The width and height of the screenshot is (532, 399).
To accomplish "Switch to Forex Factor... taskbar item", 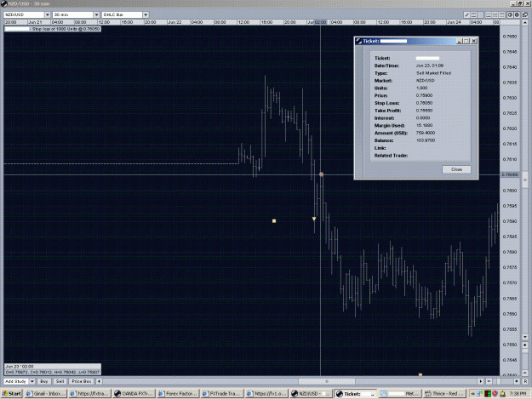I will (178, 394).
